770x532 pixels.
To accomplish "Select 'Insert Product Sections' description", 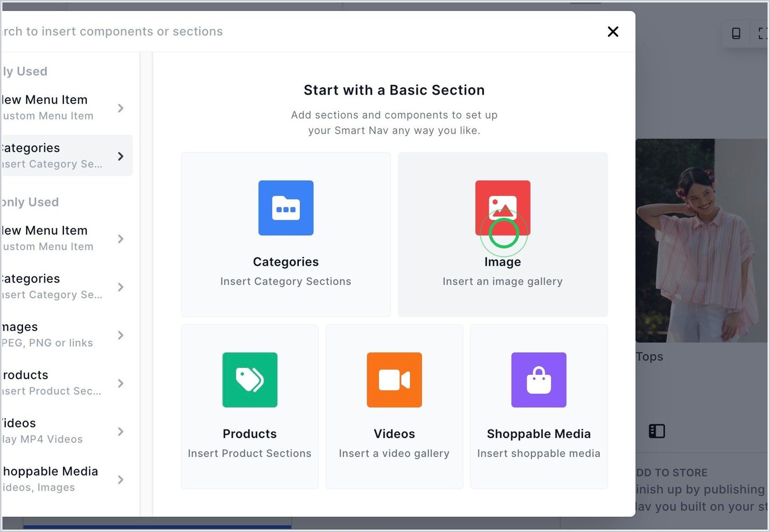I will 250,453.
